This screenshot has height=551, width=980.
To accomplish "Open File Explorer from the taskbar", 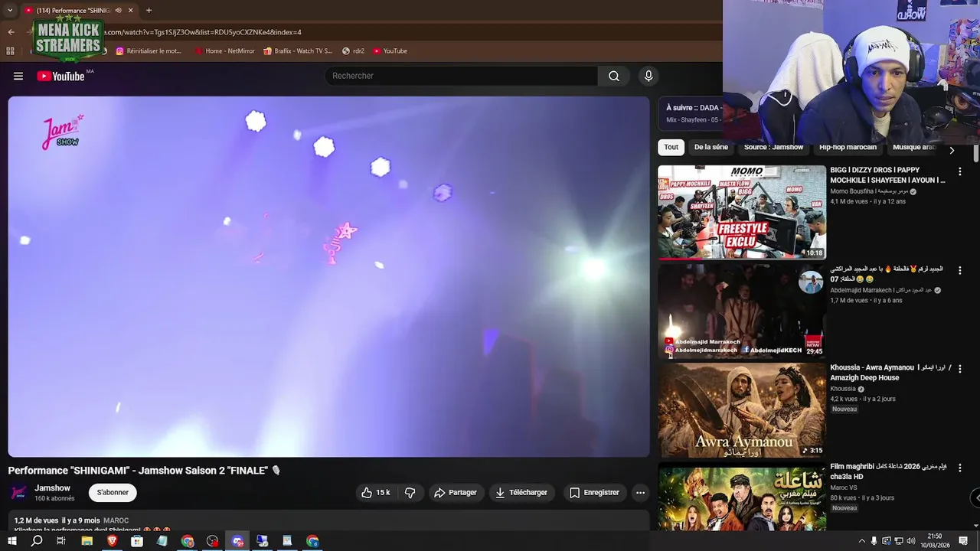I will 87,541.
